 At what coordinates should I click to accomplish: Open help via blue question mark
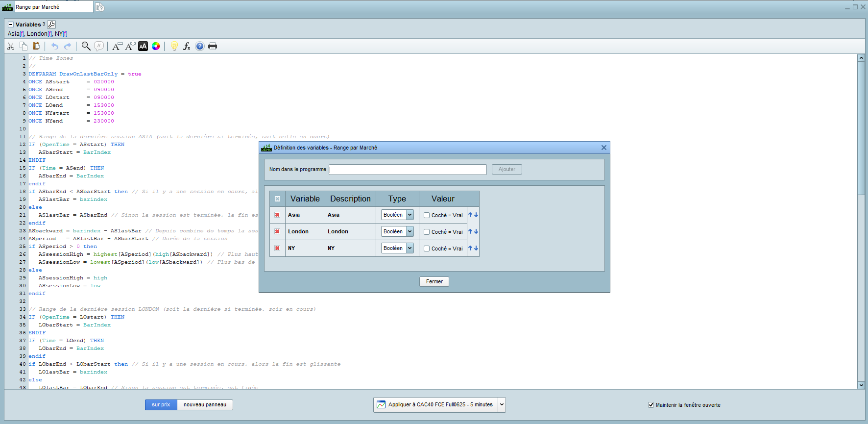(200, 46)
